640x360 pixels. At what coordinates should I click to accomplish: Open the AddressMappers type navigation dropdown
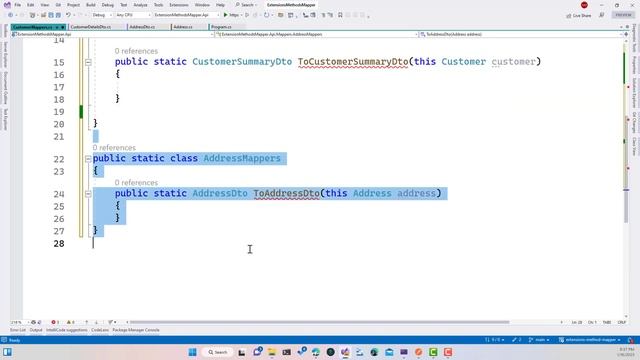click(316, 34)
